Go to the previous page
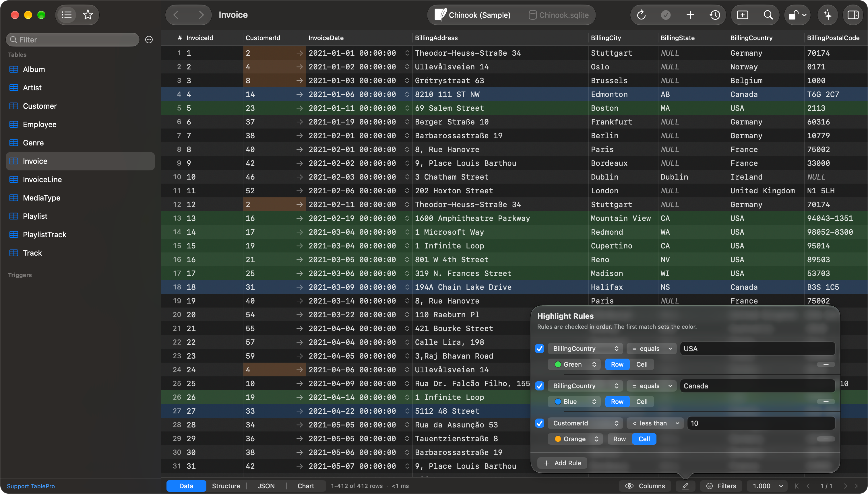Screen dimensions: 868x494 pyautogui.click(x=808, y=486)
